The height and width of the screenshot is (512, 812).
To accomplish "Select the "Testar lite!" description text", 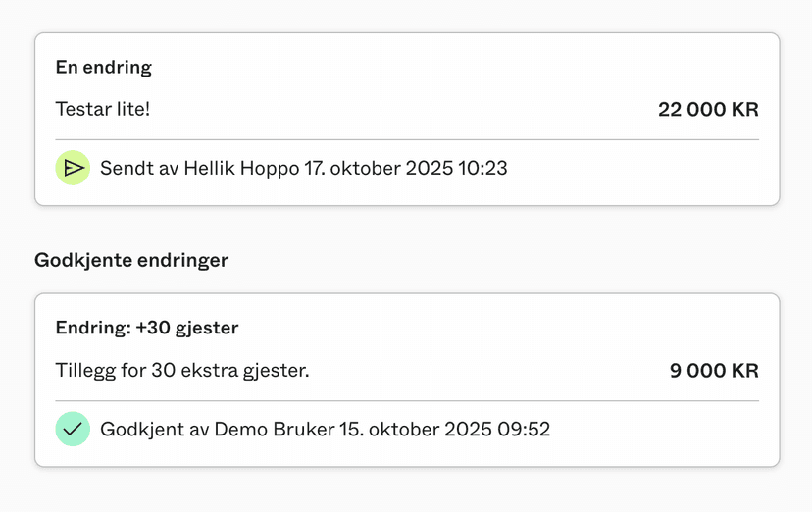I will [x=103, y=109].
